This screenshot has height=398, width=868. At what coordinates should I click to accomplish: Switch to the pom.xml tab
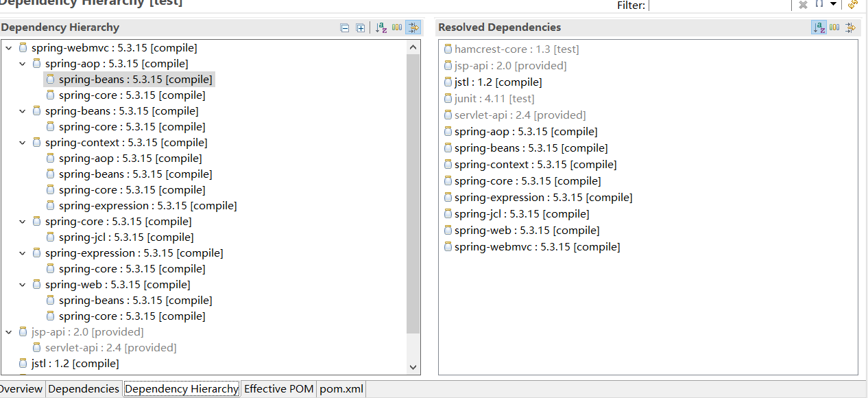(341, 389)
